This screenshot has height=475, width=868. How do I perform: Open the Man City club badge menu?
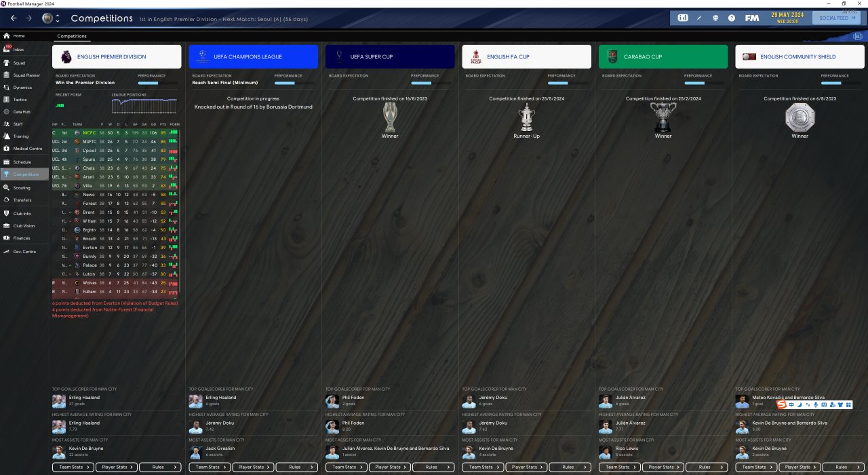tap(47, 18)
